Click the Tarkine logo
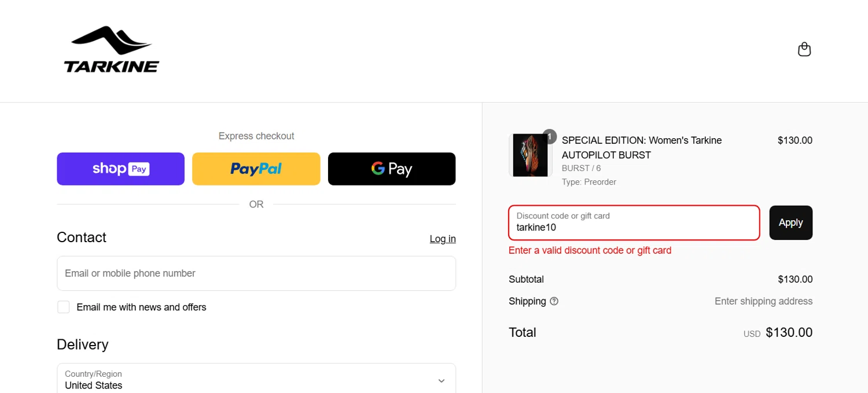 click(x=111, y=50)
